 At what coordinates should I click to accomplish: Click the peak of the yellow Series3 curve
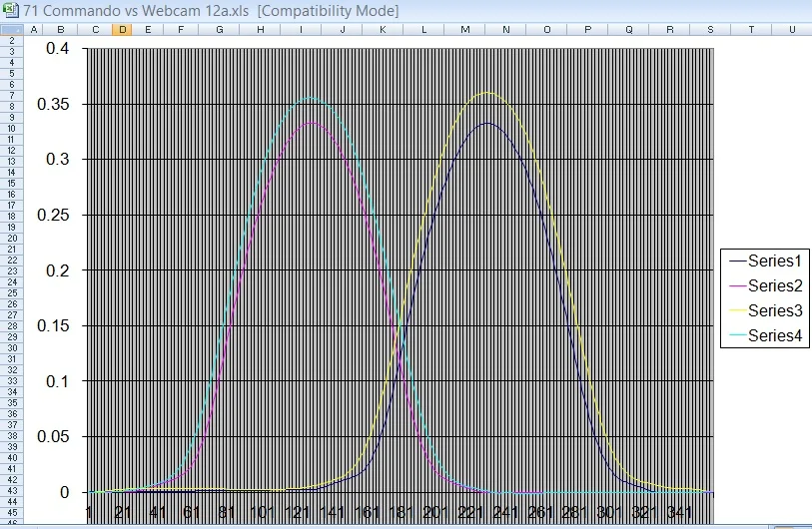tap(487, 92)
